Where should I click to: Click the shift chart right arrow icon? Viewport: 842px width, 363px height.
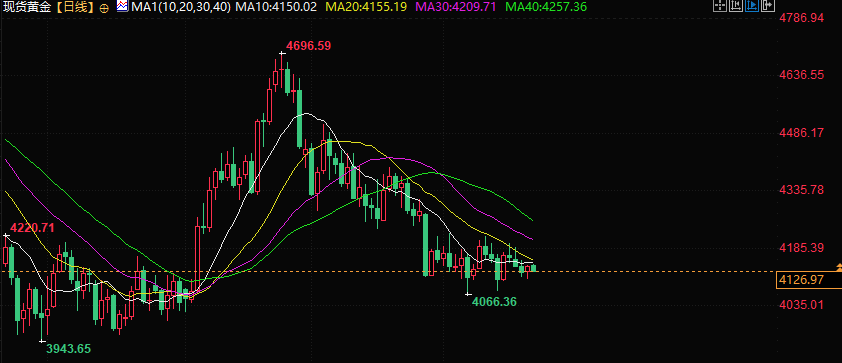point(768,6)
